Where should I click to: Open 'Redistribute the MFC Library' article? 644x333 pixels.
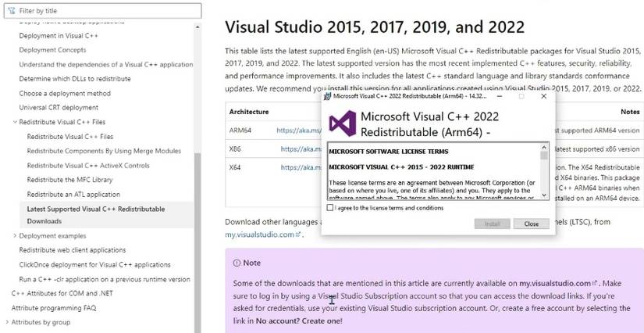[69, 180]
